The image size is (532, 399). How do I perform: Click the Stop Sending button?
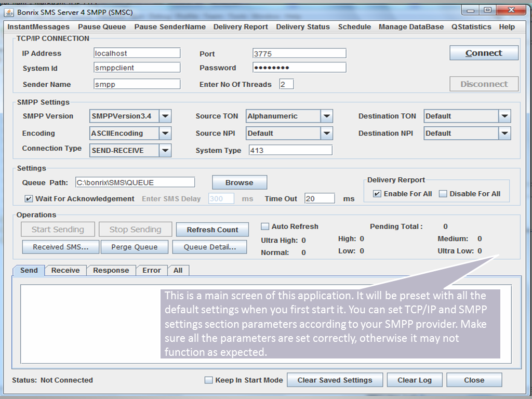pyautogui.click(x=136, y=229)
